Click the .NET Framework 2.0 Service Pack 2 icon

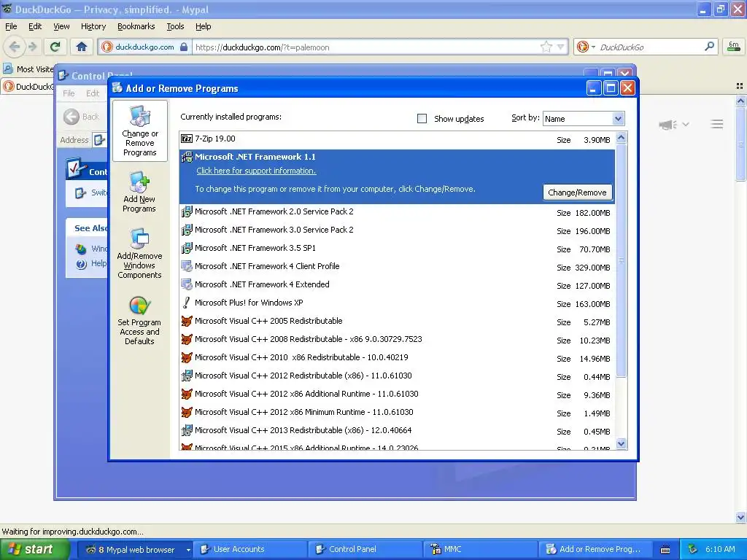click(187, 211)
